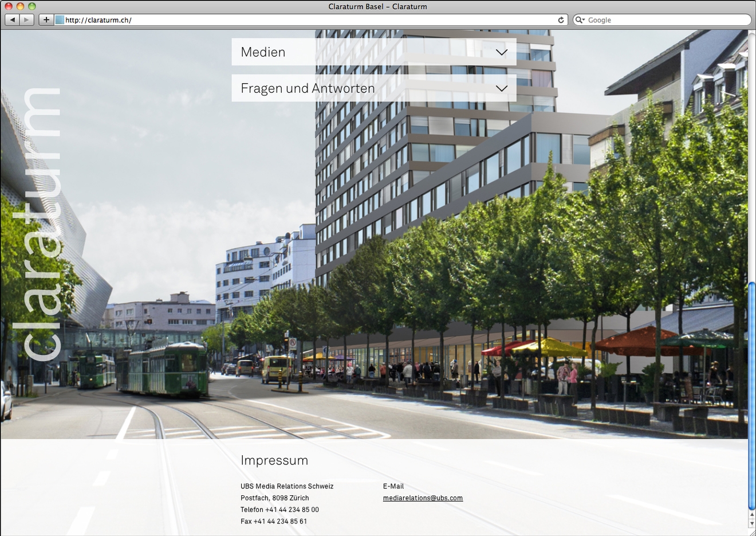
Task: Focus the address bar showing claraturm.ch
Action: click(309, 20)
